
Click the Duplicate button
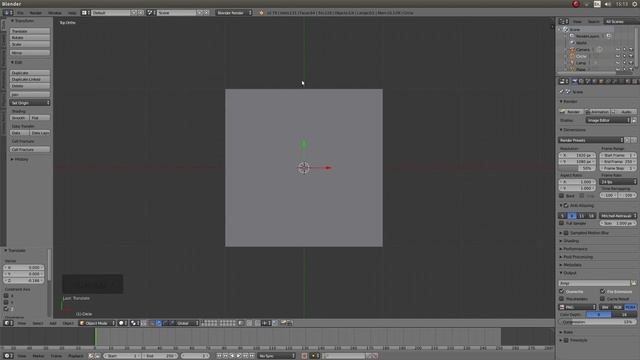30,73
